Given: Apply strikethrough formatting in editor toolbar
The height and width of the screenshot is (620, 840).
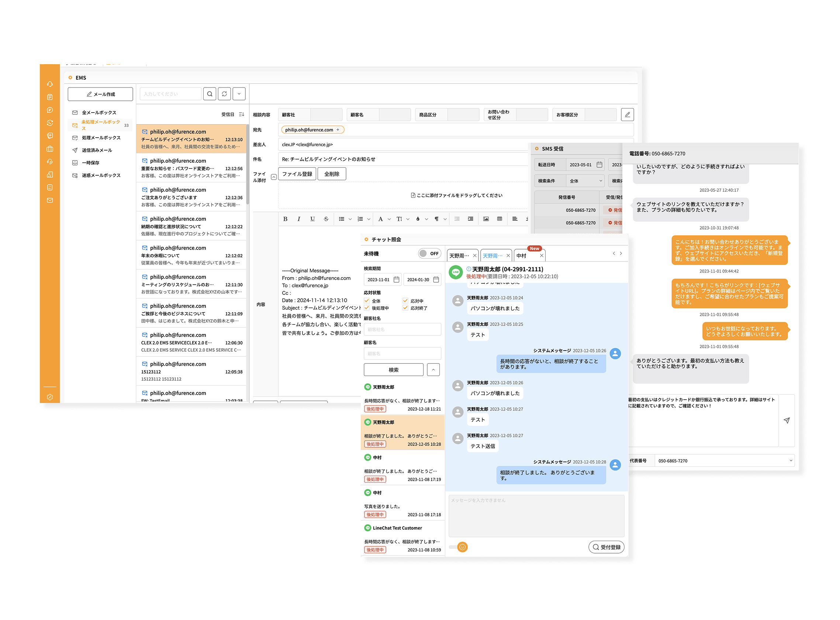Looking at the screenshot, I should (326, 219).
